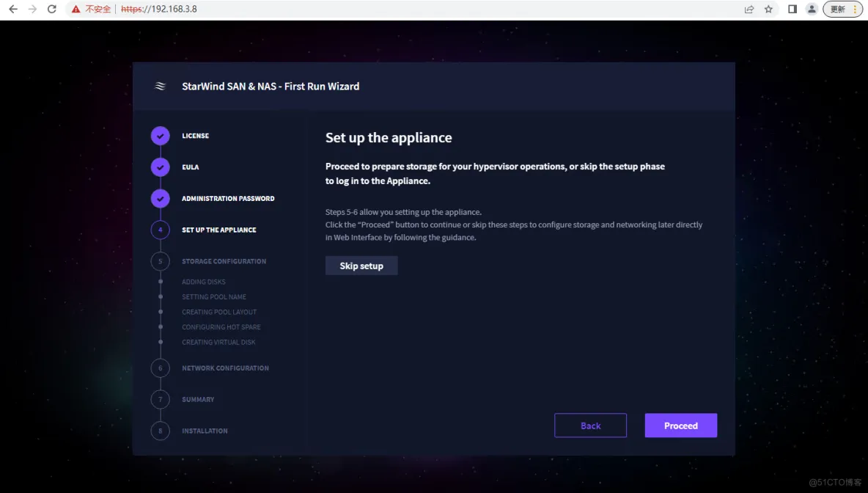868x493 pixels.
Task: Select step 4 circle icon
Action: (161, 230)
